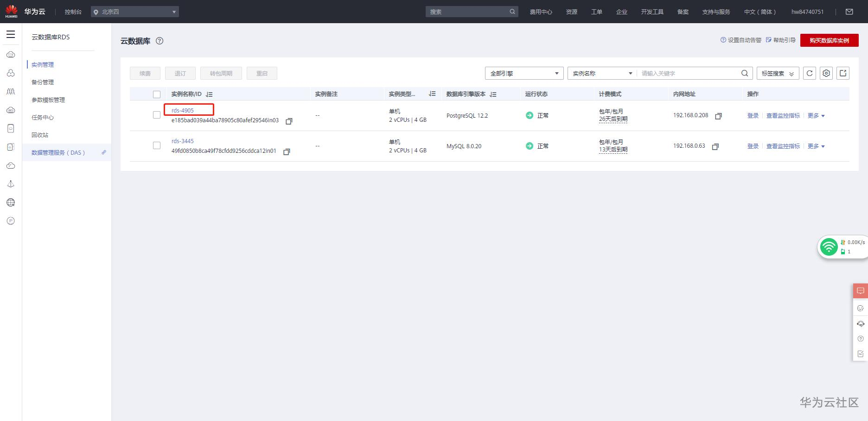Check the box for rds-4905
Viewport: 868px width, 421px height.
click(157, 115)
